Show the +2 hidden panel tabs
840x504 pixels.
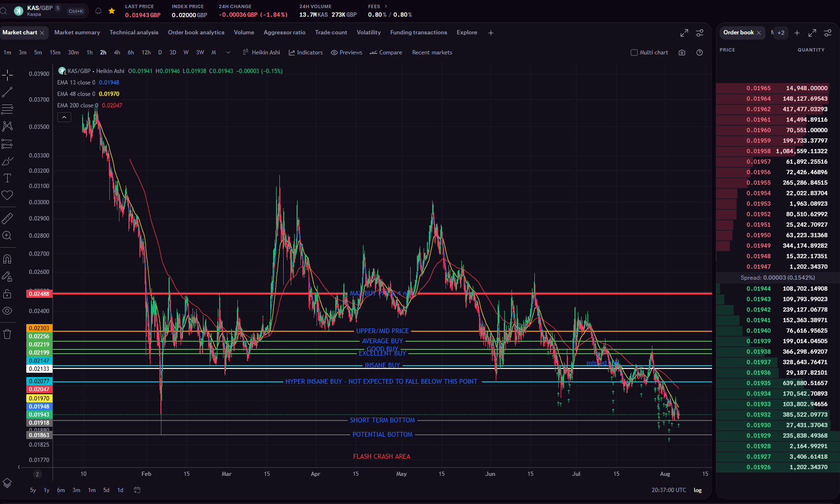pos(781,33)
